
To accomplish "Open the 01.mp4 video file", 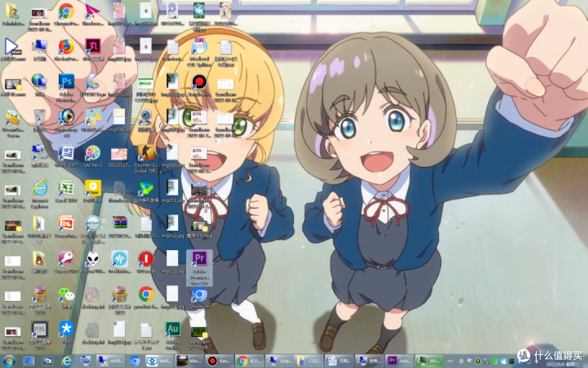I will (199, 228).
